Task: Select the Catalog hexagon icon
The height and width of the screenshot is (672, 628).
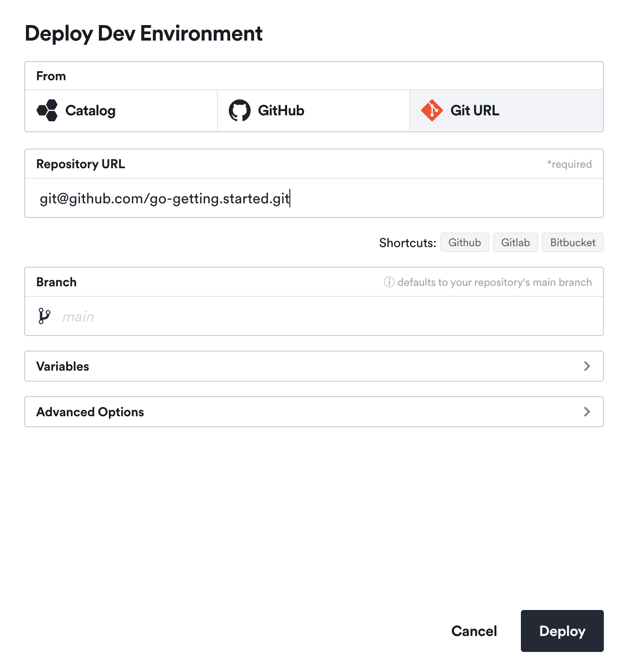Action: pos(47,110)
